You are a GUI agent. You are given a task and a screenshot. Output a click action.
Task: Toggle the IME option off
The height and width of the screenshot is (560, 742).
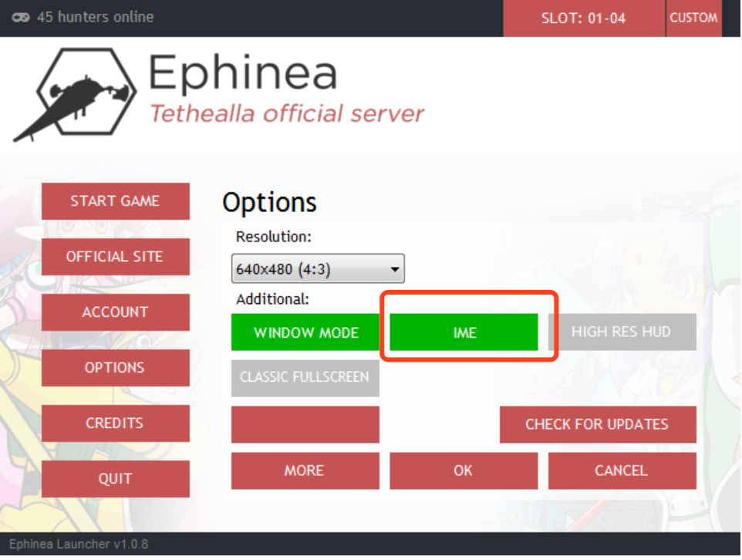tap(464, 332)
